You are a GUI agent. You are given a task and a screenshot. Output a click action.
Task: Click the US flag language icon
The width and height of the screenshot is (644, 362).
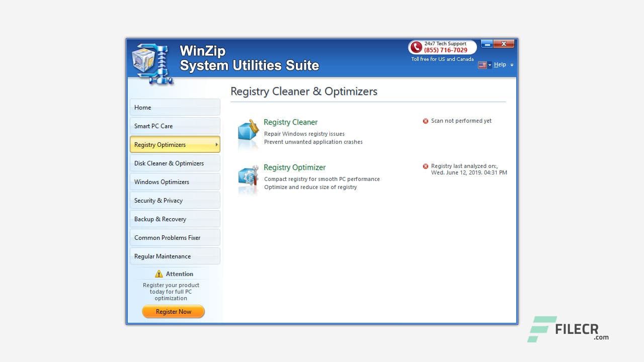pos(481,64)
